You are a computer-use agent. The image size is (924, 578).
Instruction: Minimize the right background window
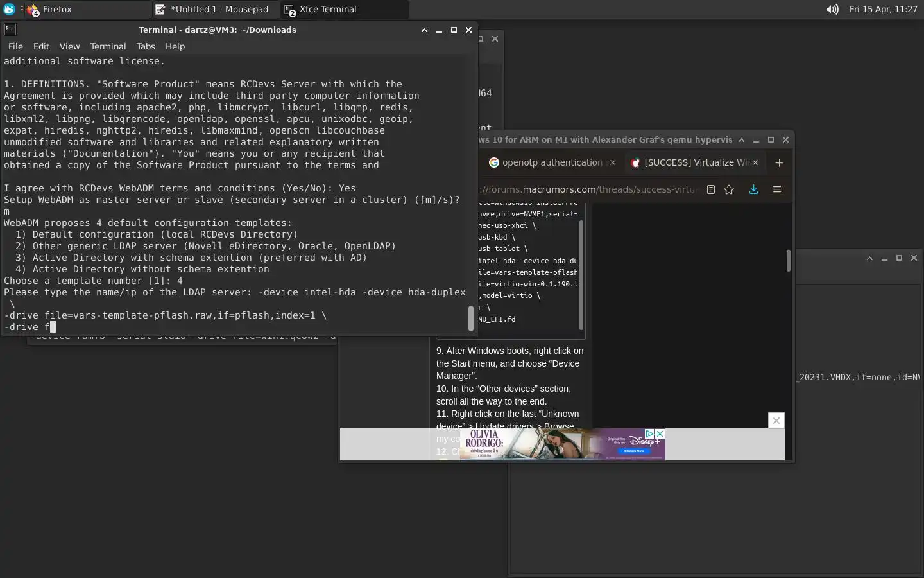coord(884,258)
